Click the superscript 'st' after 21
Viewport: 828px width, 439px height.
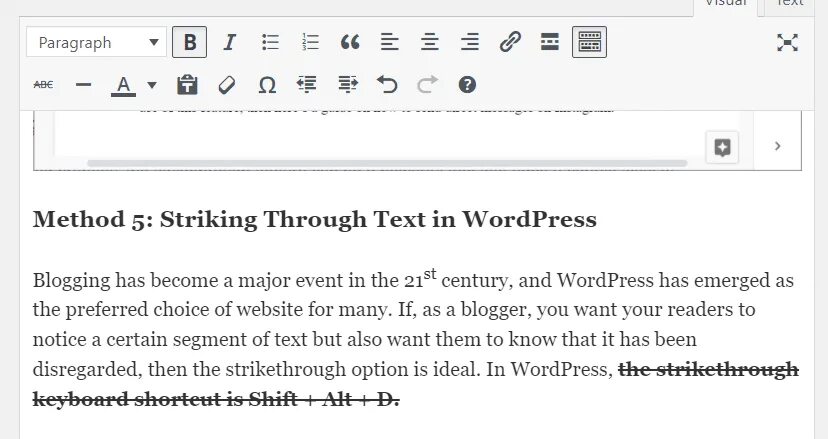(430, 274)
